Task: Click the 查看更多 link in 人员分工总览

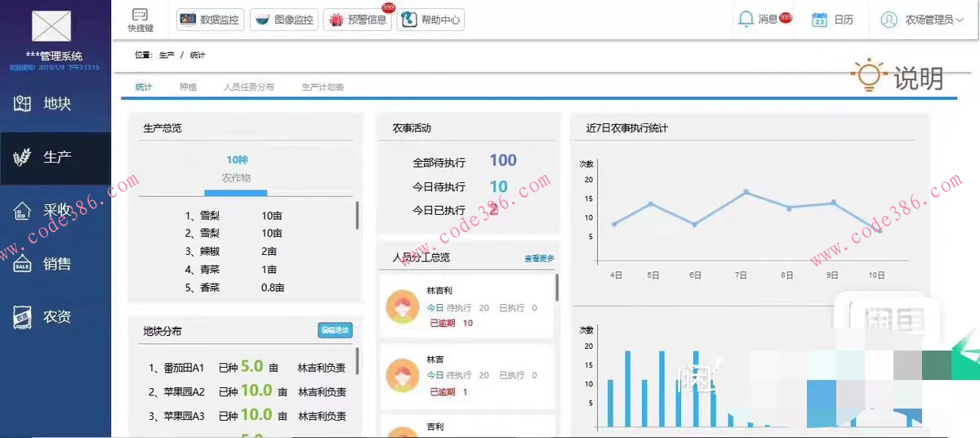Action: (x=539, y=258)
